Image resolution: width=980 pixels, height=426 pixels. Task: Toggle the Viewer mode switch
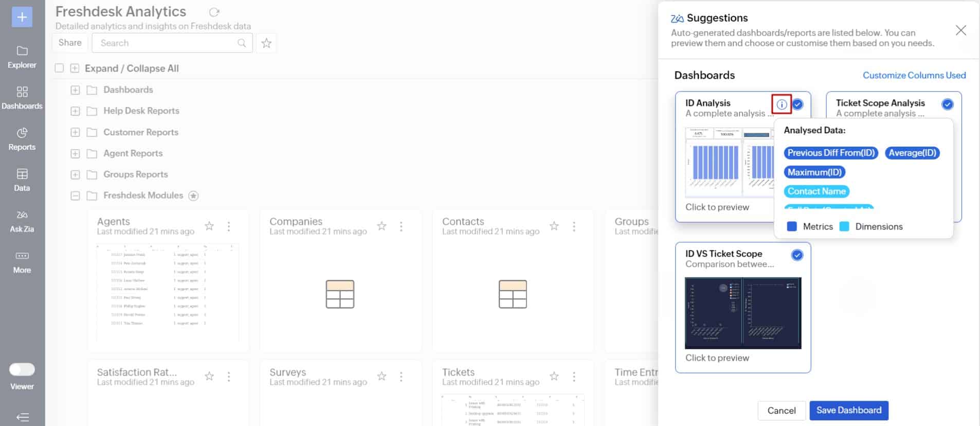pos(22,369)
